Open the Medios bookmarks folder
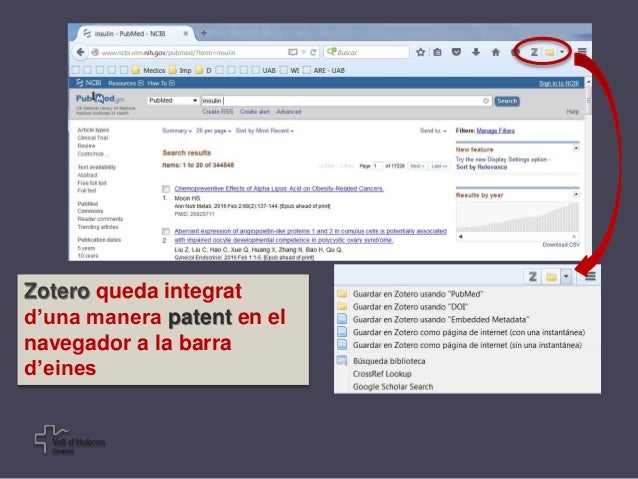 pos(149,70)
